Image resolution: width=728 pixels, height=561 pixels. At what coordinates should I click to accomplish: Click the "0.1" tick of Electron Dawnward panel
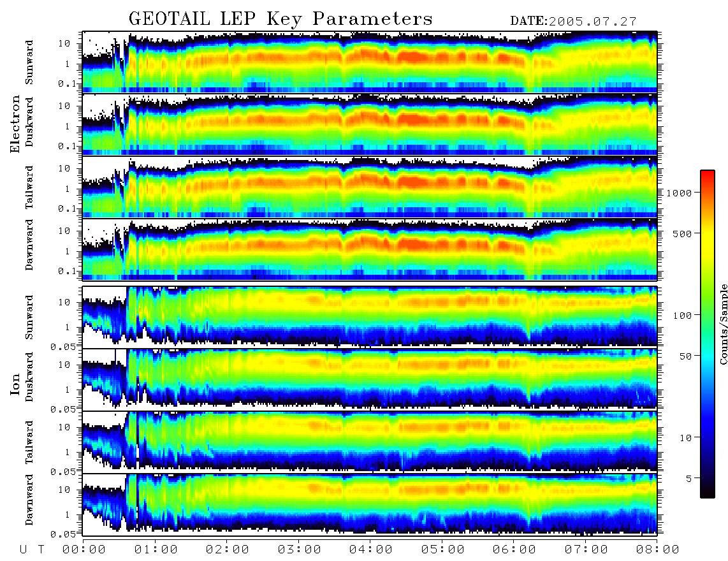click(x=67, y=271)
